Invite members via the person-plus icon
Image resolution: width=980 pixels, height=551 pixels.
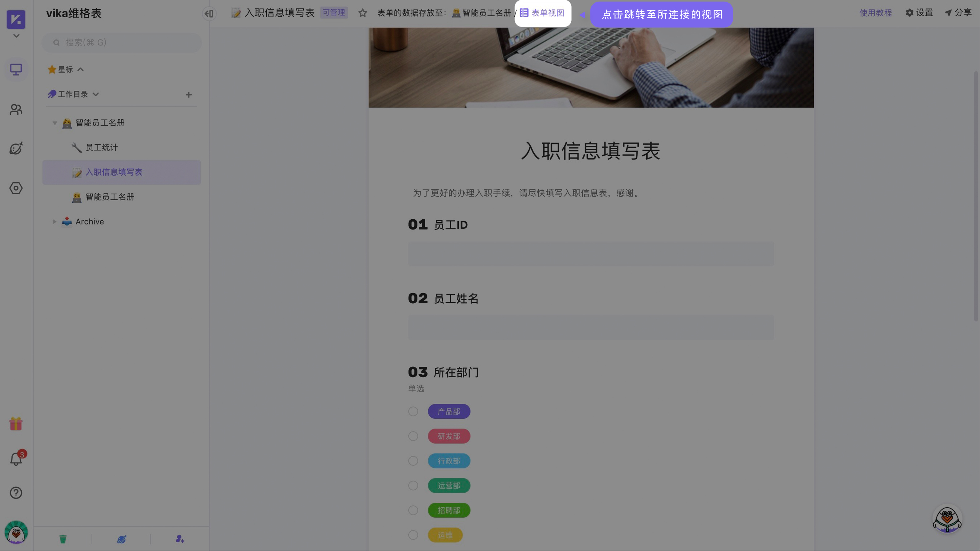pyautogui.click(x=179, y=538)
